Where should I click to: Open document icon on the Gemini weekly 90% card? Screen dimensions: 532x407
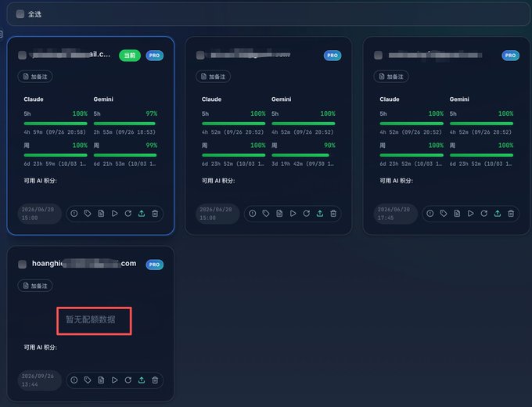[x=279, y=214]
